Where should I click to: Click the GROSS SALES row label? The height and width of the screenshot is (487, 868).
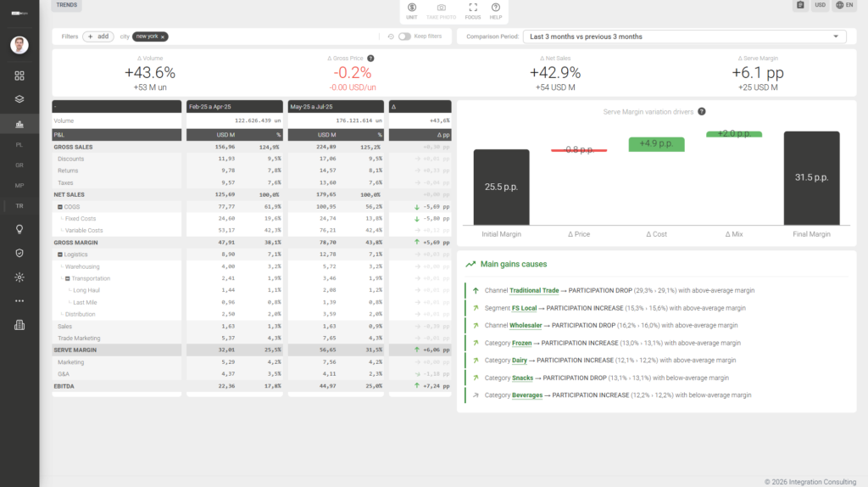73,148
